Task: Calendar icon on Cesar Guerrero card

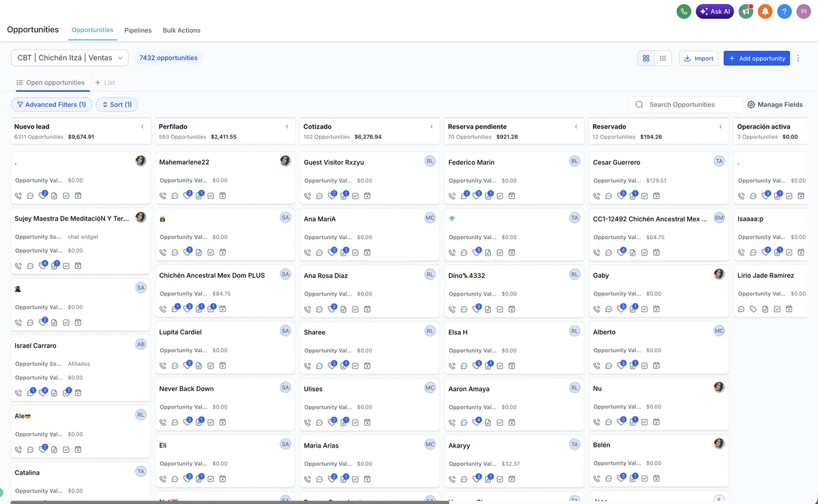Action: point(656,195)
